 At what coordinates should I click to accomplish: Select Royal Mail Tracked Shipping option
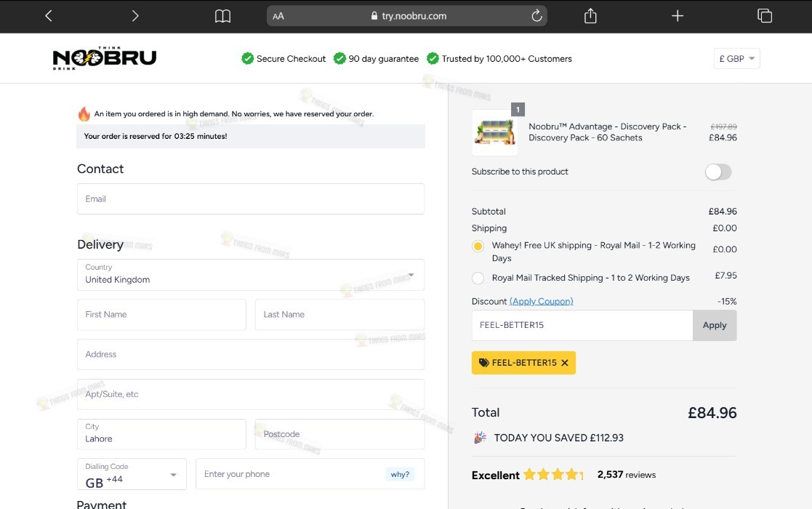478,278
